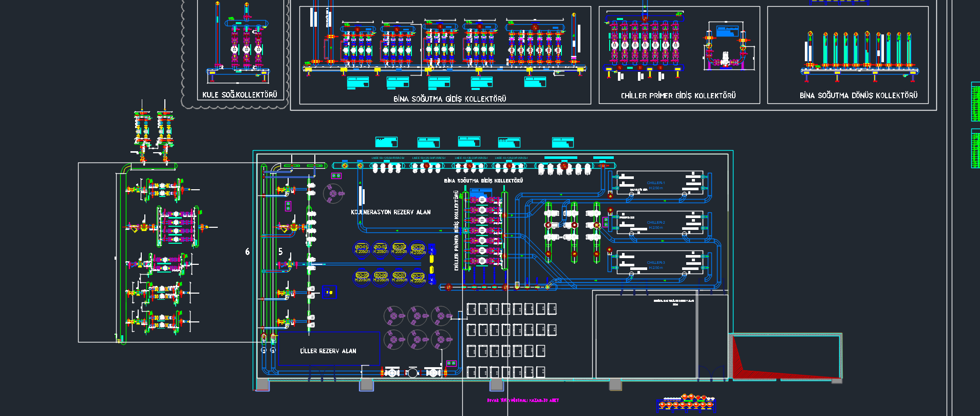Click the CHILLER-2 unit block

coord(659,224)
